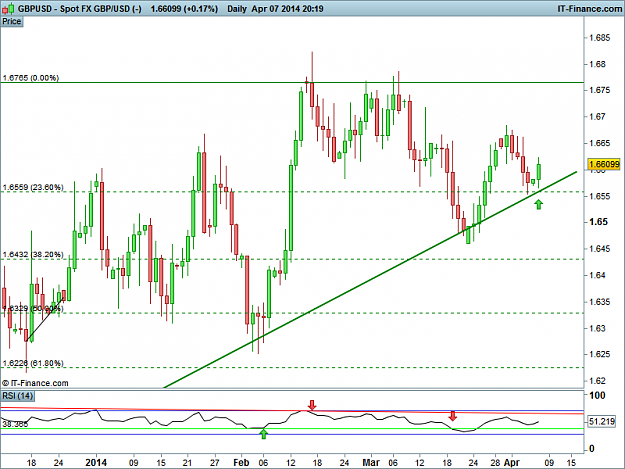Screen dimensions: 625x469
Task: Select the 1.6432 (38.20%) Fibonacci label
Action: coord(33,255)
